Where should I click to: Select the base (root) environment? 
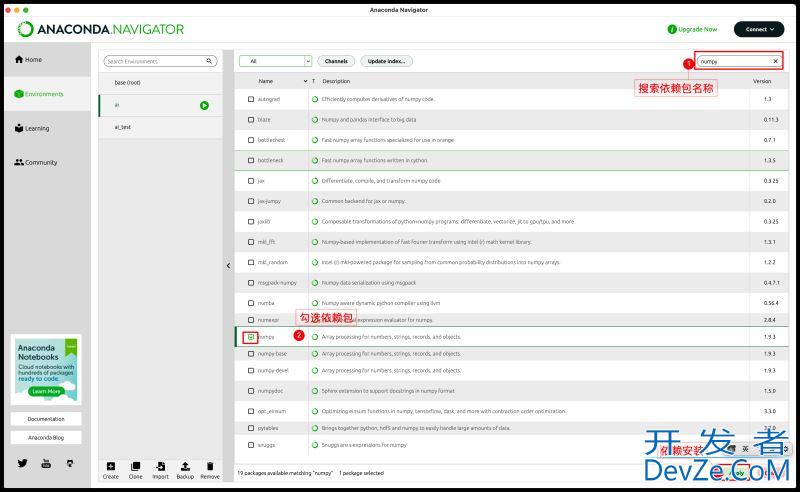160,83
